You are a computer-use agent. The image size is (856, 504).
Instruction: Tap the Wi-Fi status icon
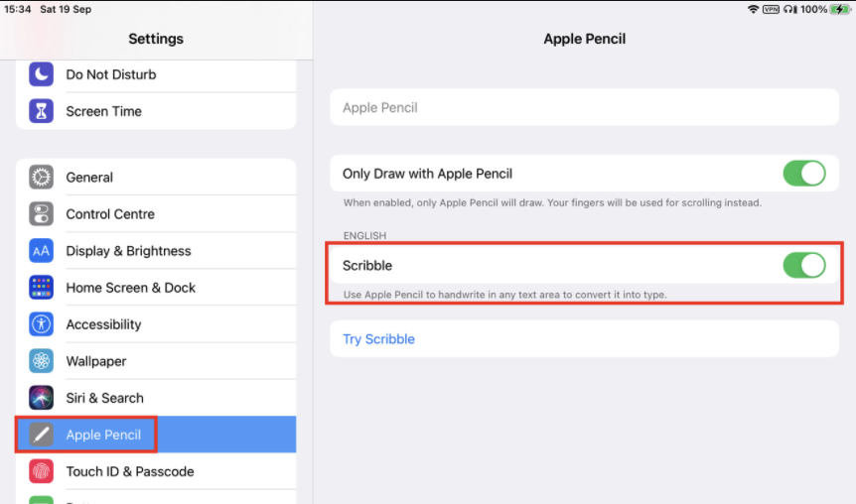(754, 9)
